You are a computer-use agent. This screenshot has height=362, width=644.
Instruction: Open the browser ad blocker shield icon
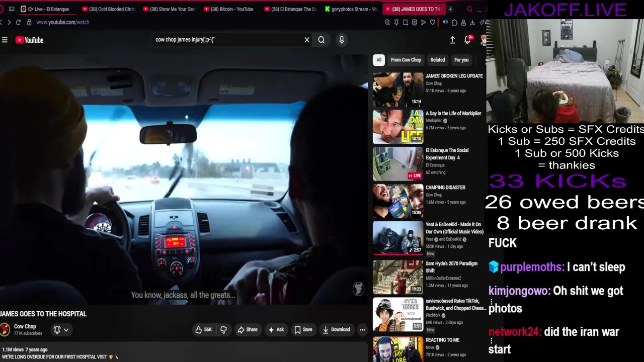coord(415,22)
